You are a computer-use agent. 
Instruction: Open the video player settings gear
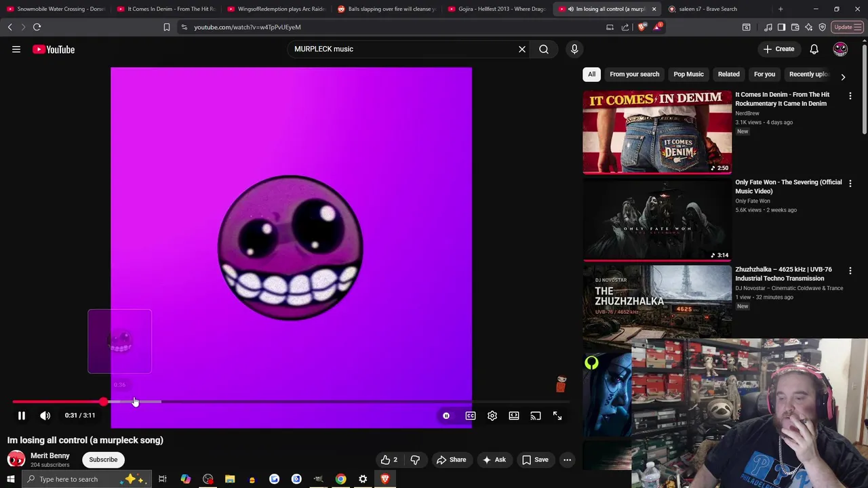click(x=492, y=415)
